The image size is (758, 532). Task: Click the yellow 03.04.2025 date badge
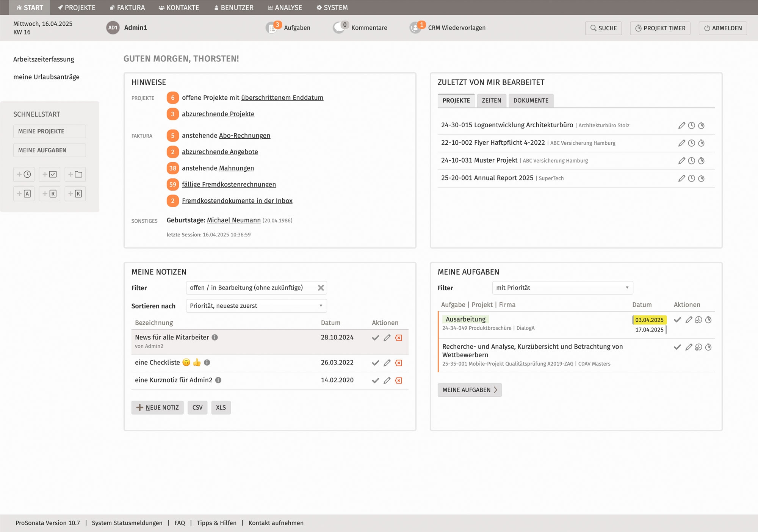pos(649,320)
